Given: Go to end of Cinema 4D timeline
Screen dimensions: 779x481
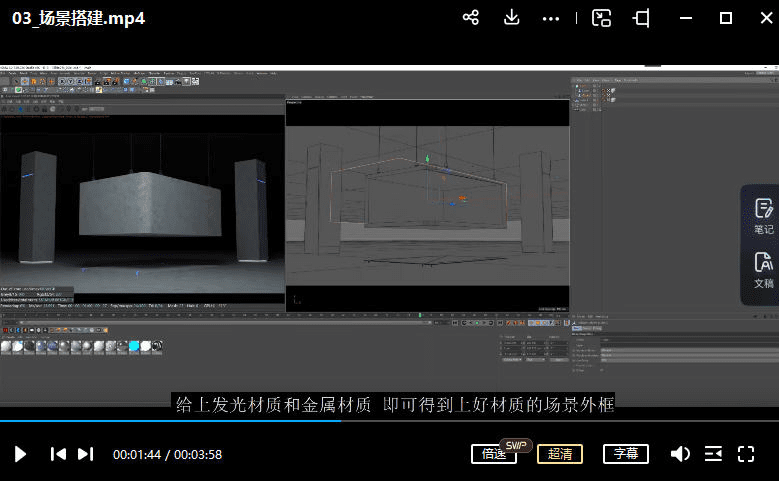Looking at the screenshot, I should point(500,323).
